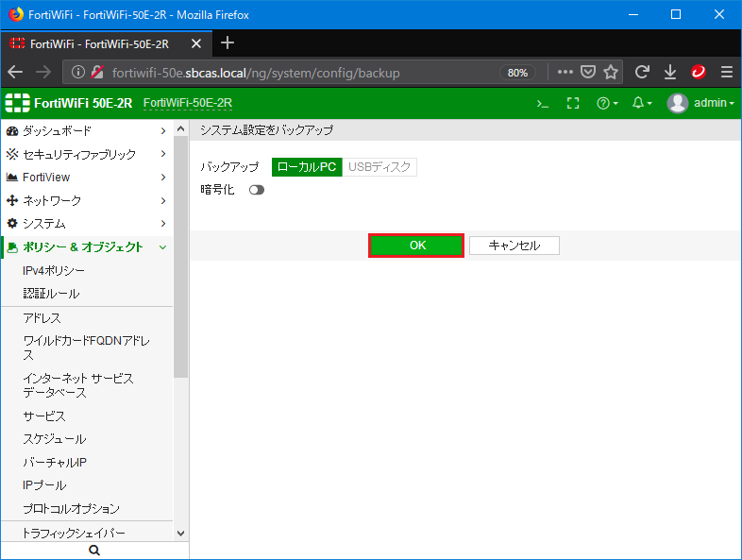This screenshot has width=742, height=560.
Task: Select the FortiWiFi - FortiWiFi-50E-2R tab
Action: [107, 44]
